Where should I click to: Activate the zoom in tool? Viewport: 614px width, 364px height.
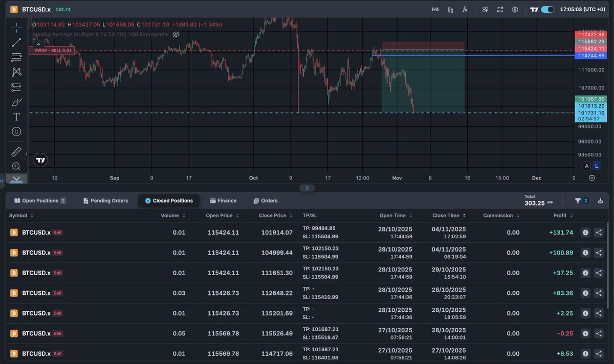[x=16, y=166]
